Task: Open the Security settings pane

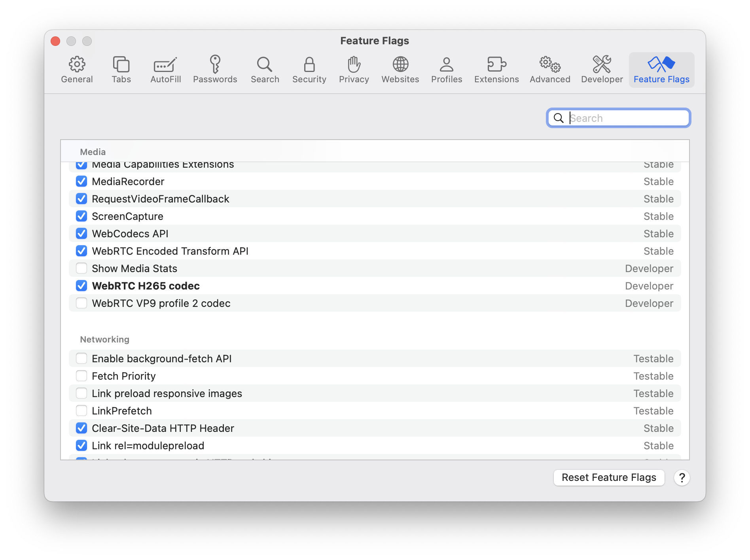Action: point(309,70)
